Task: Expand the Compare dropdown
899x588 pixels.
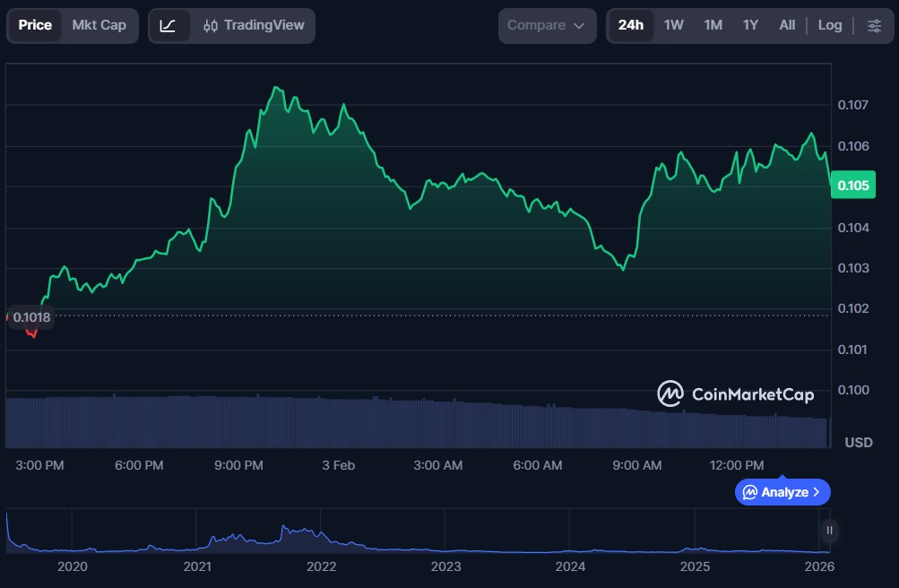Action: (546, 25)
